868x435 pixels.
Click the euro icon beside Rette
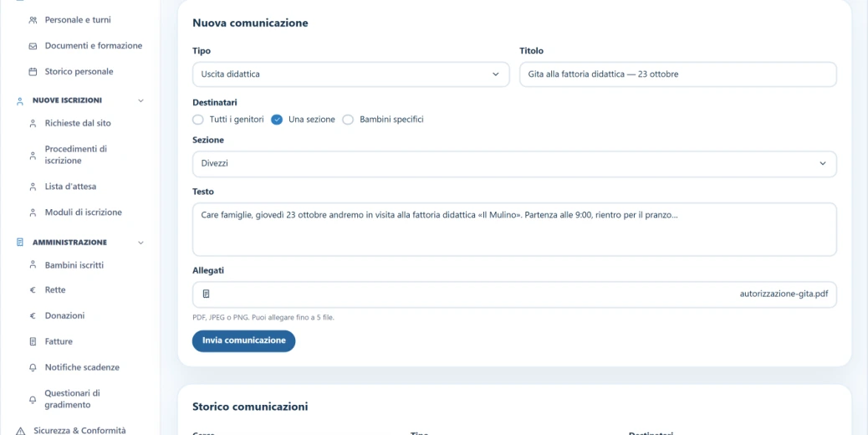33,290
